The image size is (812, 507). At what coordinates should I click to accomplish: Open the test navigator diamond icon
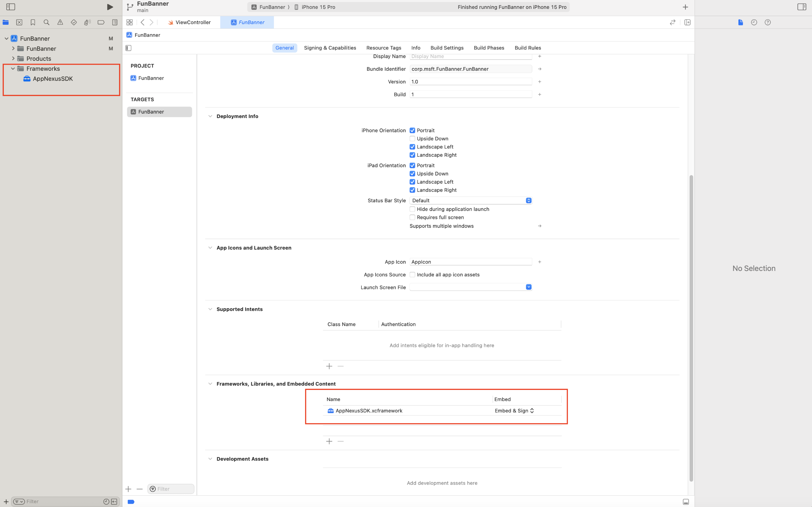pyautogui.click(x=74, y=22)
